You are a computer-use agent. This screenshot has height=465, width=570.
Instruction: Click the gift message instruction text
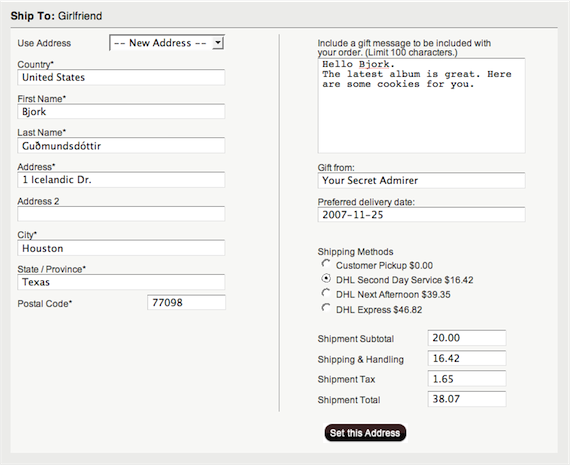coord(404,48)
